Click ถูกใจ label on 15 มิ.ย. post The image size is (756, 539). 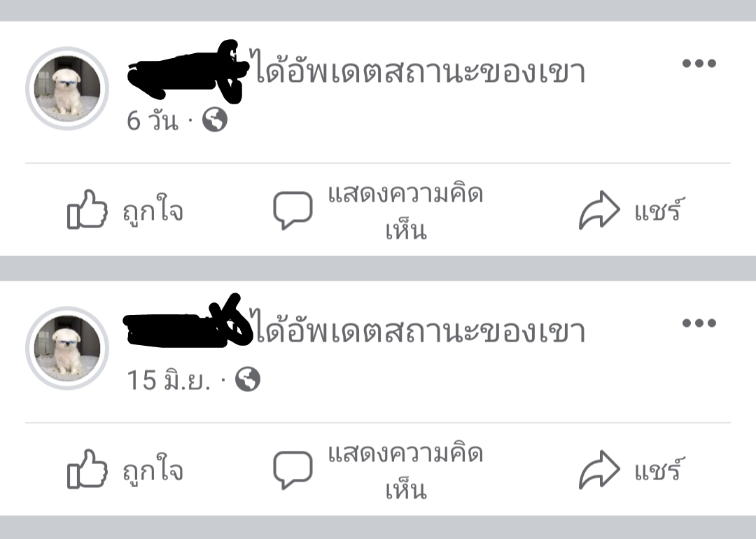(x=153, y=470)
